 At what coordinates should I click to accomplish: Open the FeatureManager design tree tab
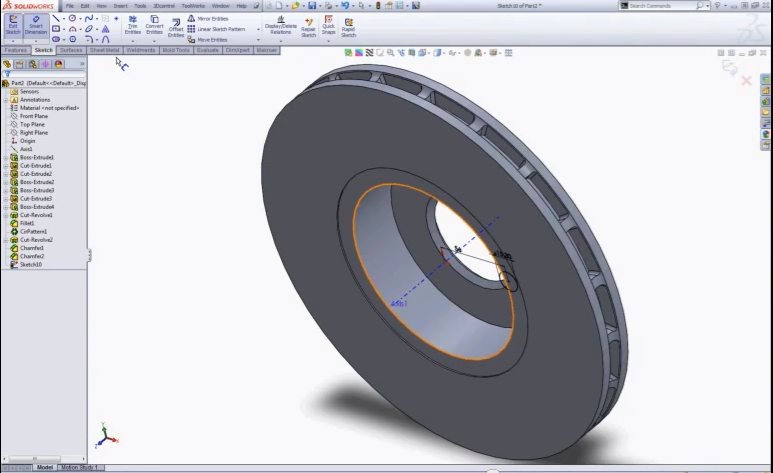tap(7, 64)
